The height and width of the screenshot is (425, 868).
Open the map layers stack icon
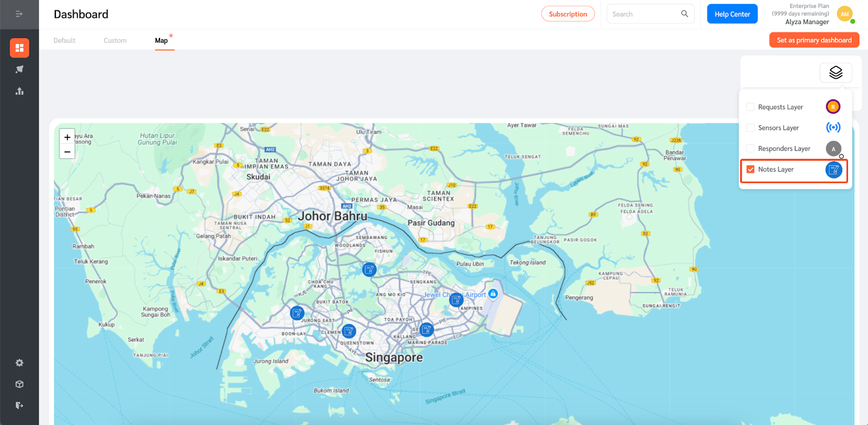coord(836,72)
